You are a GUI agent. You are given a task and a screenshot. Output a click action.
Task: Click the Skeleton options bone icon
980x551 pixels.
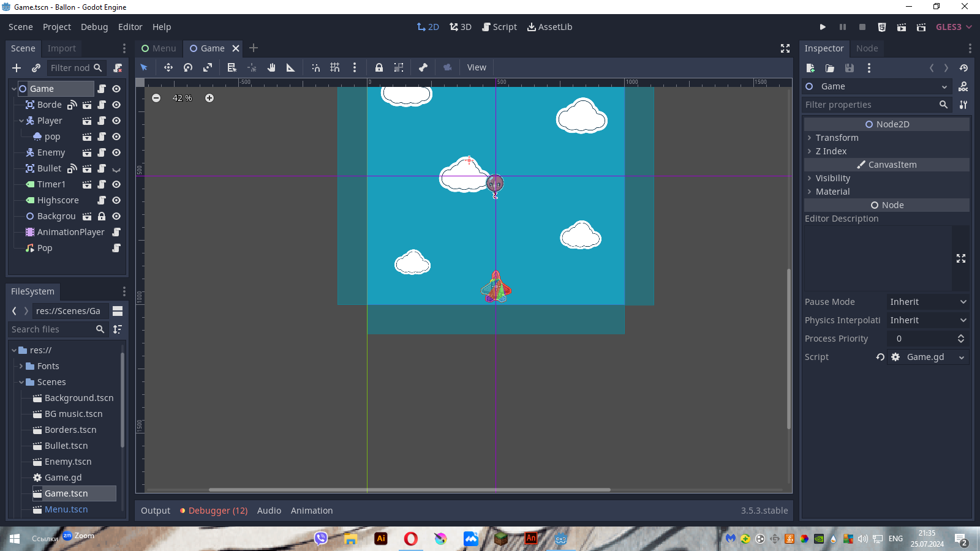click(x=423, y=67)
